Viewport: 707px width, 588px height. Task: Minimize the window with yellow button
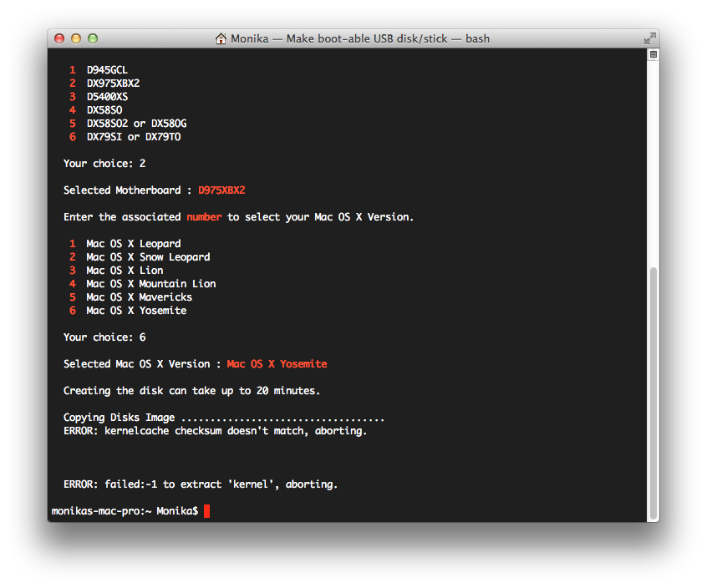pos(76,38)
